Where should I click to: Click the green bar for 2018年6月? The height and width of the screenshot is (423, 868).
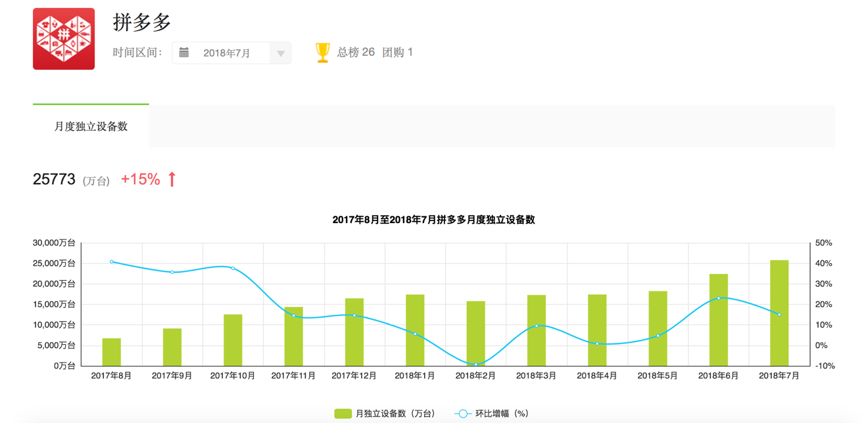719,320
